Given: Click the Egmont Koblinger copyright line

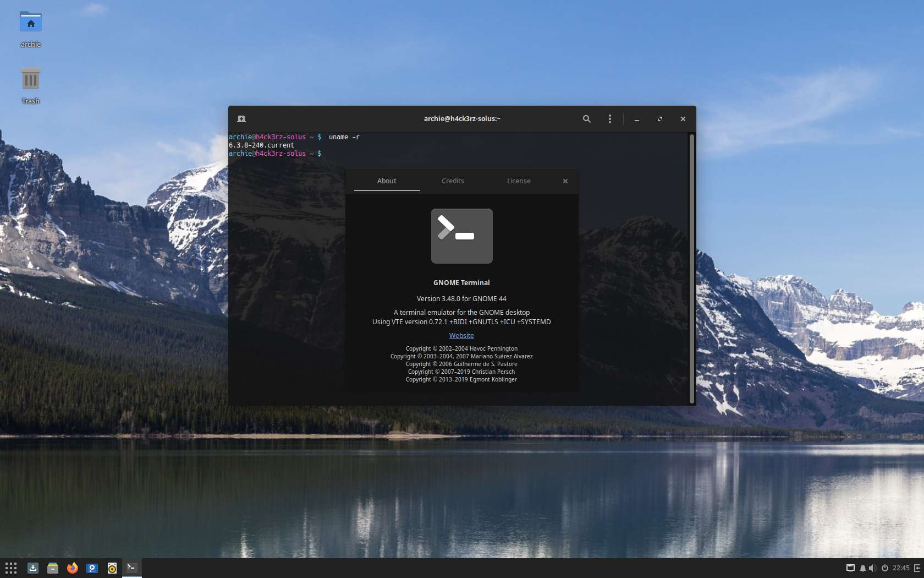Looking at the screenshot, I should pyautogui.click(x=461, y=379).
